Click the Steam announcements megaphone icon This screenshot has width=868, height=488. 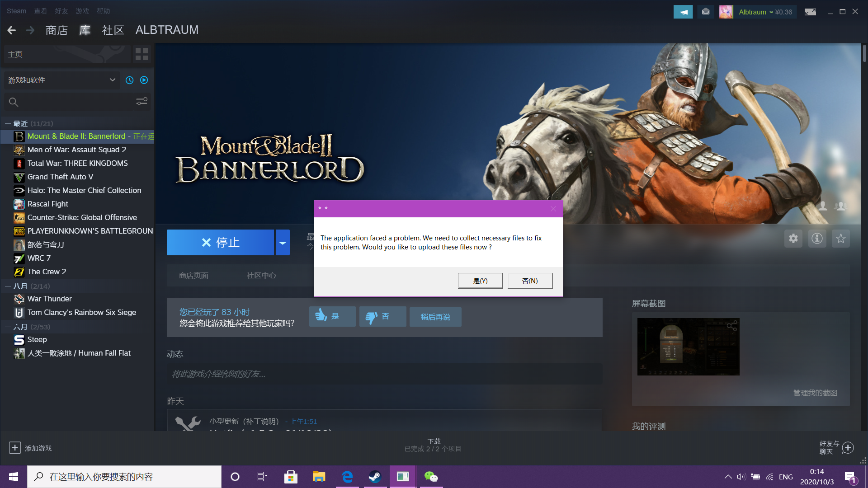click(x=683, y=12)
